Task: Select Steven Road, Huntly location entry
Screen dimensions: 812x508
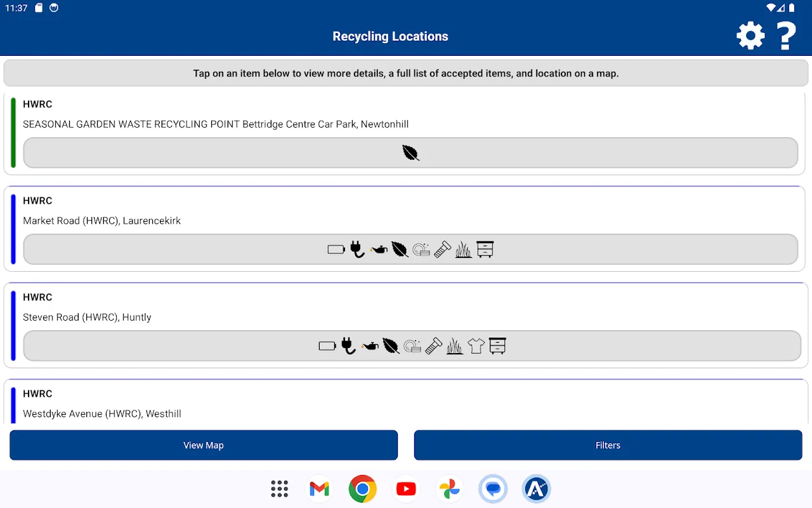Action: point(87,317)
